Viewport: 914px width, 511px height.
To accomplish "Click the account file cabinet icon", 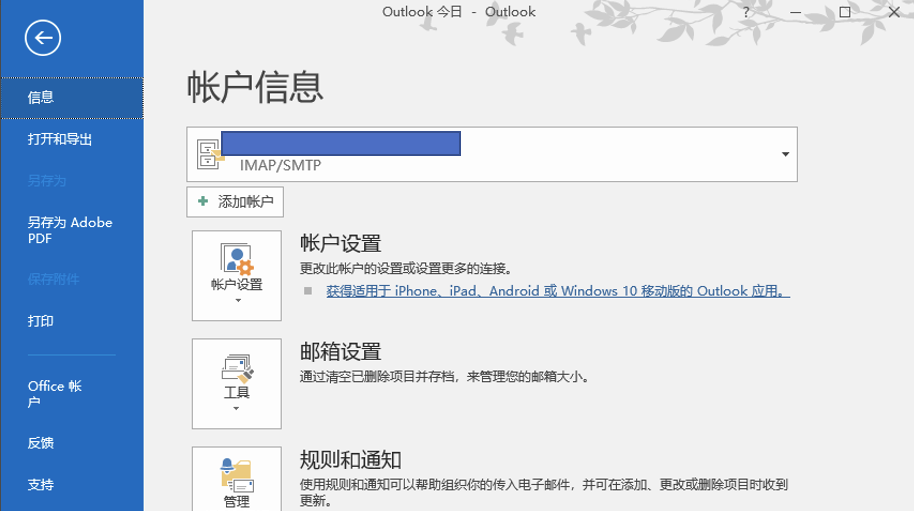I will [x=209, y=154].
